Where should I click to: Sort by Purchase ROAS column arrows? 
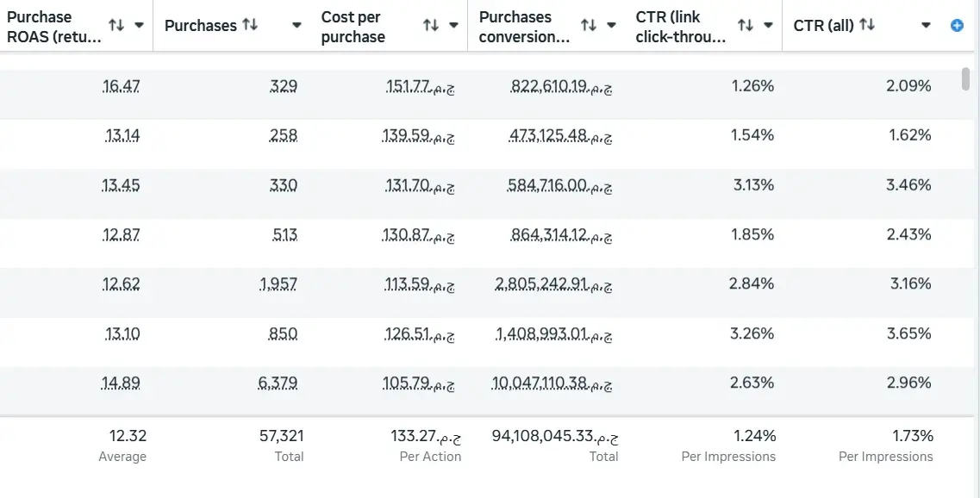click(x=116, y=26)
